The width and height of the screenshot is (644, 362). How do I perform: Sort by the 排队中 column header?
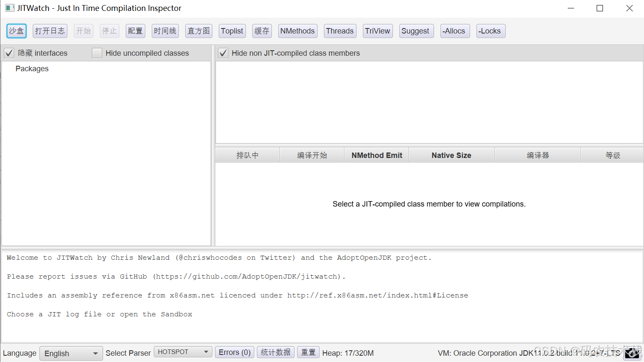coord(247,155)
